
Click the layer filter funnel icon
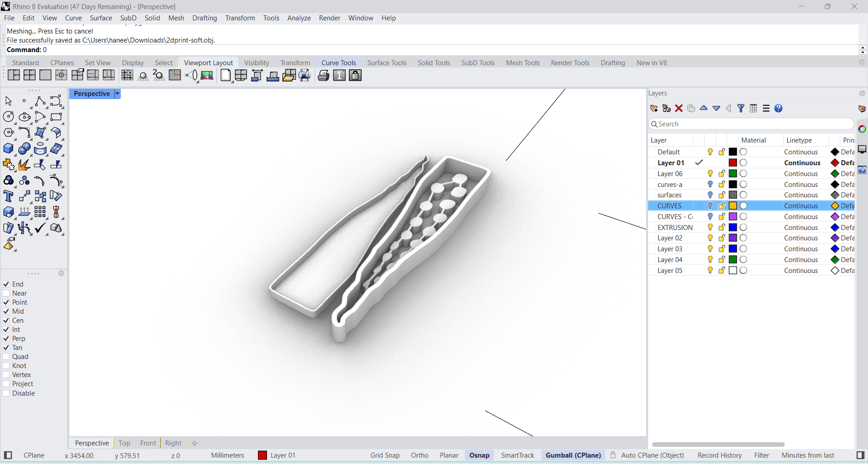[x=740, y=108]
